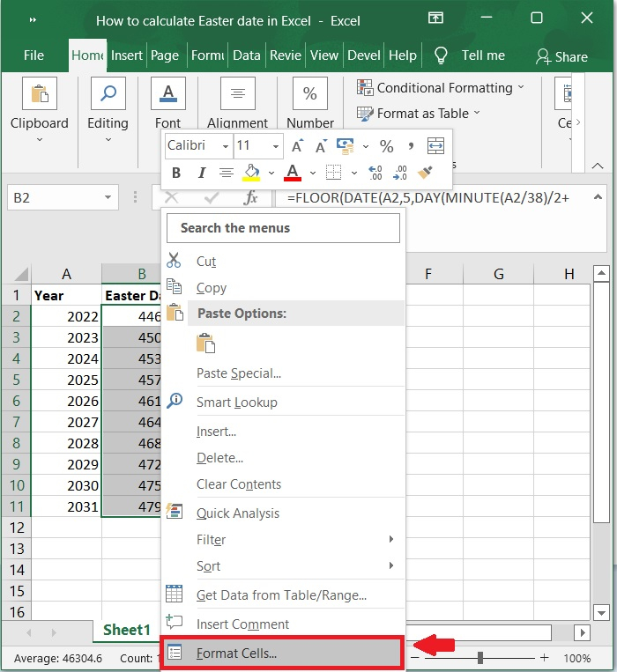Screen dimensions: 617x672
Task: Select Clear Contents menu item
Action: (x=284, y=484)
